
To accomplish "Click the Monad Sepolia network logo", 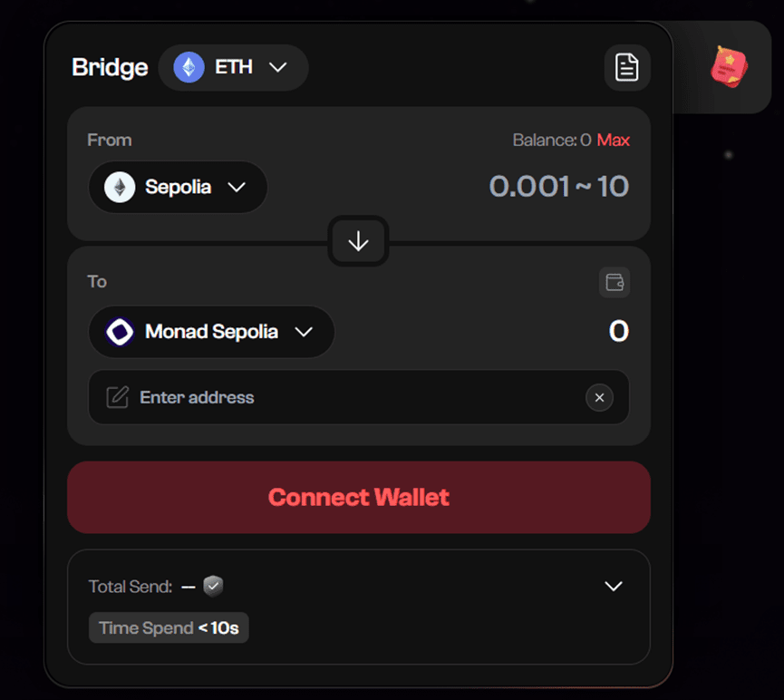I will pos(120,331).
